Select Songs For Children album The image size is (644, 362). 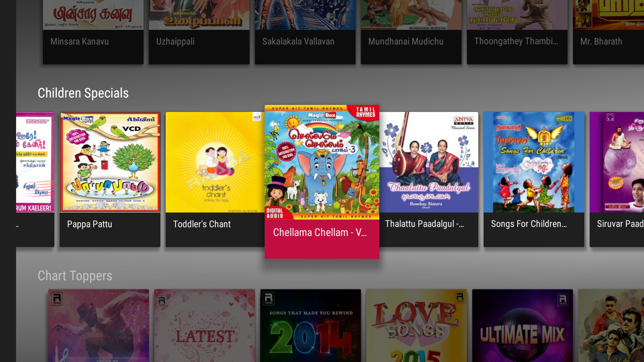coord(534,180)
